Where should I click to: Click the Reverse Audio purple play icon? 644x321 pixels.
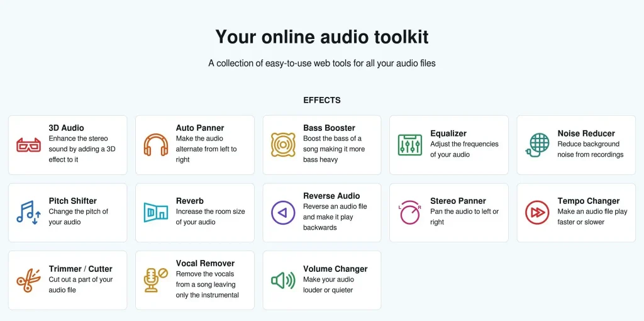click(x=283, y=213)
